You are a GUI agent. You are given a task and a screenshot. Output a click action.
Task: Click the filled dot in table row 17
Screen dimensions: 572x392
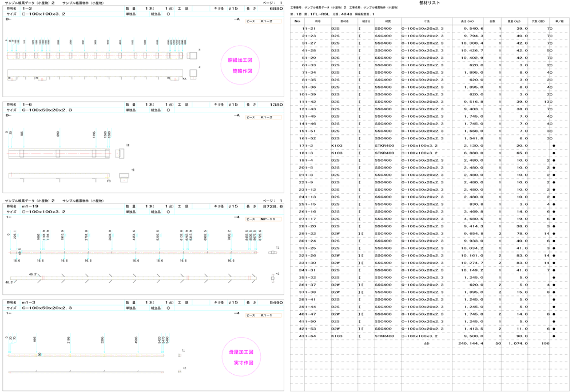(554, 146)
